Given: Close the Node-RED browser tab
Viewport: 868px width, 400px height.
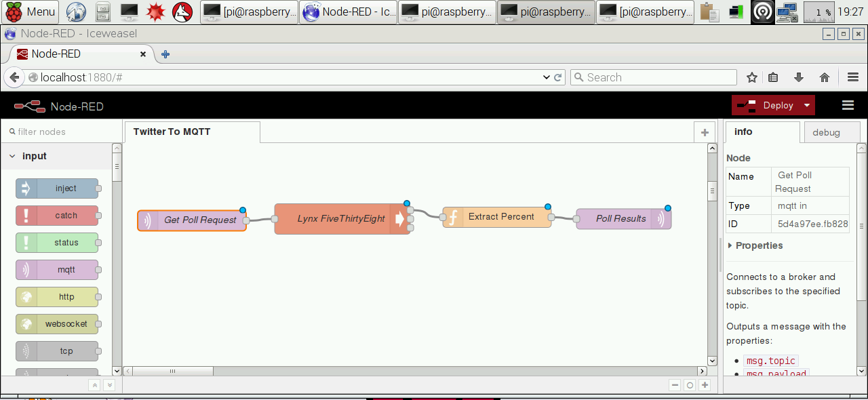Looking at the screenshot, I should pos(143,54).
